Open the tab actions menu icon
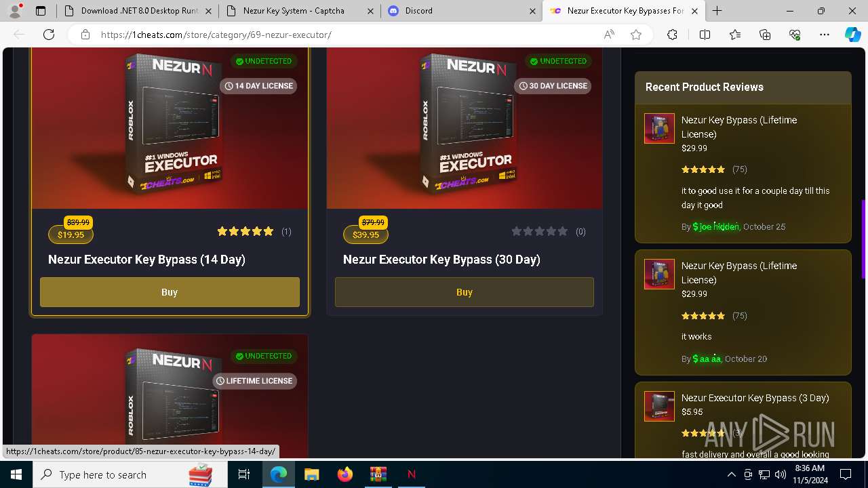The width and height of the screenshot is (868, 488). 41,11
